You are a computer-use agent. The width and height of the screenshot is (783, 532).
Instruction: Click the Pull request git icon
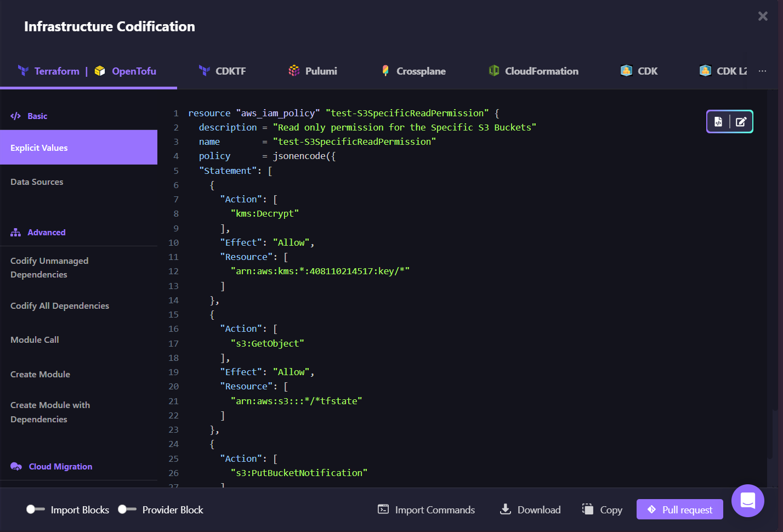[x=651, y=509]
